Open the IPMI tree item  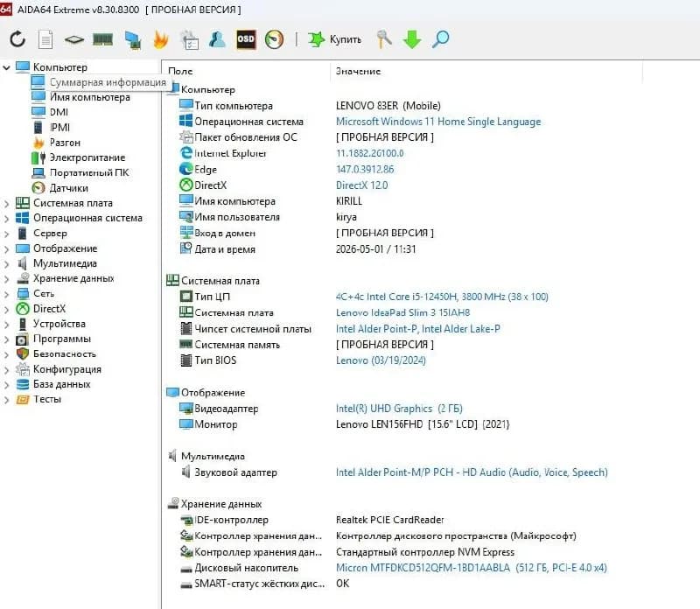click(x=59, y=127)
